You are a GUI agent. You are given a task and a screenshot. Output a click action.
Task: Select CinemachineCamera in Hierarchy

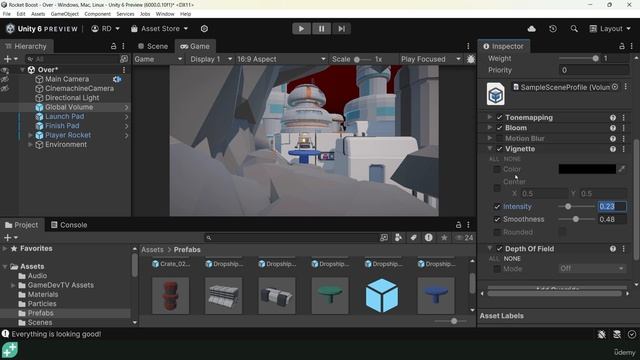click(x=79, y=89)
